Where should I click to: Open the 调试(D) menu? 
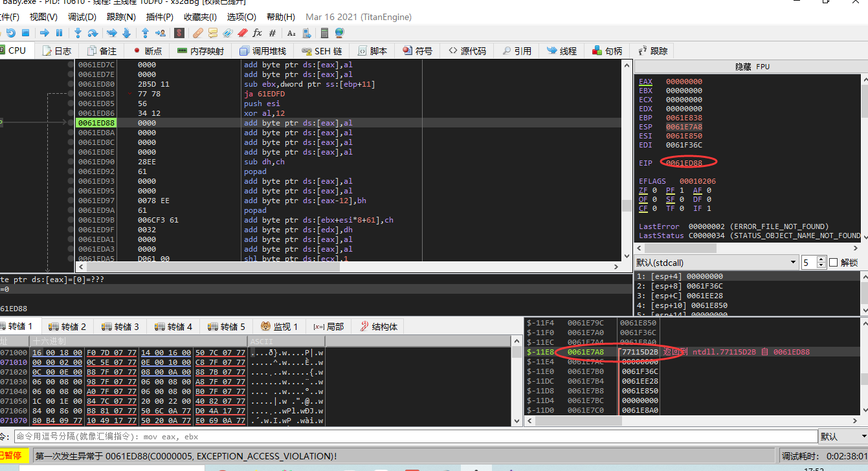(82, 17)
